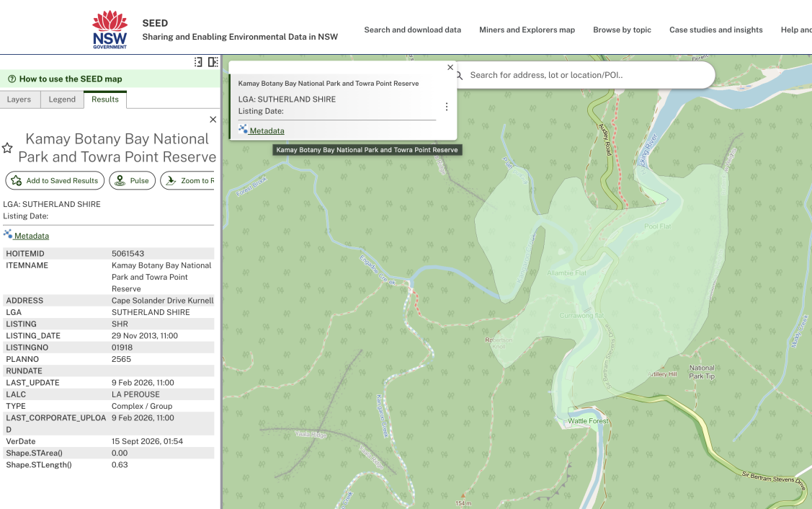812x509 pixels.
Task: Click the Currawong flat map label
Action: pyautogui.click(x=581, y=316)
